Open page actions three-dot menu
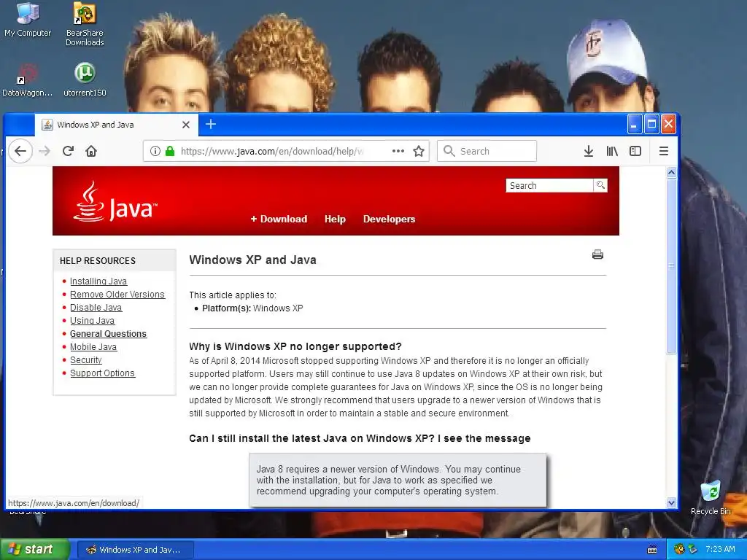Screen dimensions: 747x560 (x=398, y=151)
